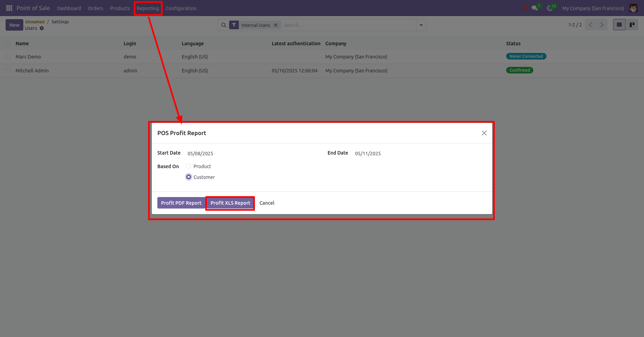Focus the Search input box
The width and height of the screenshot is (644, 337).
[x=348, y=25]
